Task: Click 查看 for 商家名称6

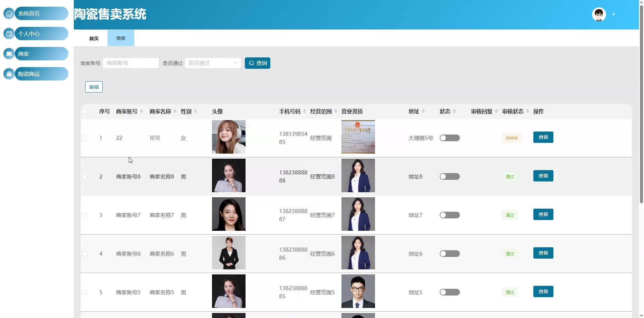Action: click(x=543, y=253)
